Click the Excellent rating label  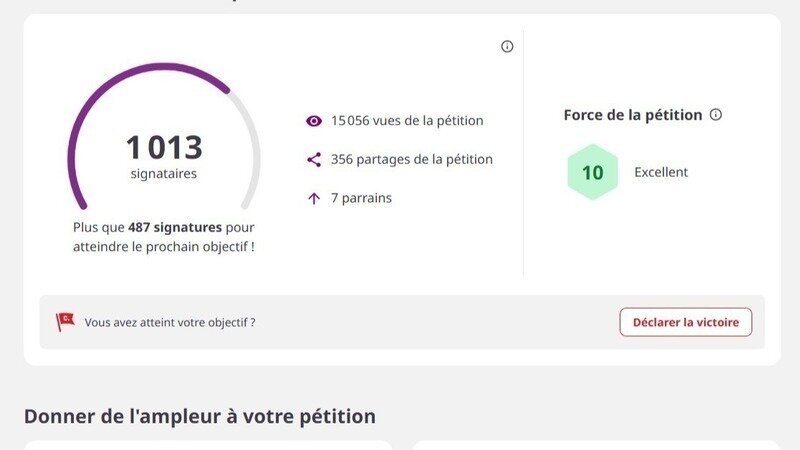point(661,172)
